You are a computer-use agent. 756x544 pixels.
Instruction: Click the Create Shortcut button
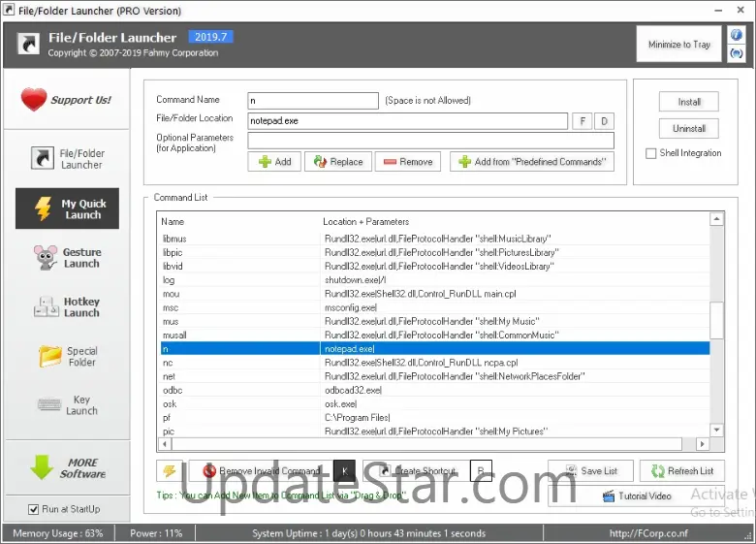pyautogui.click(x=416, y=470)
